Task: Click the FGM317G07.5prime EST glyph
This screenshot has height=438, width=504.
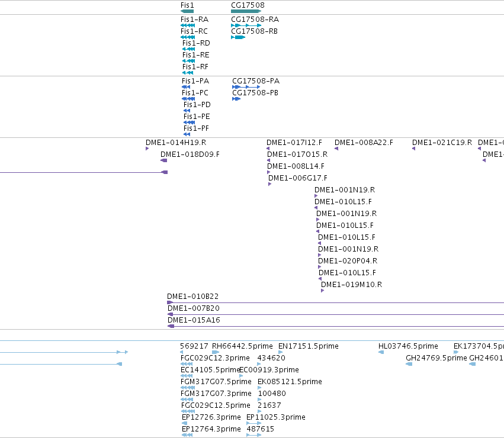Action: coord(188,388)
